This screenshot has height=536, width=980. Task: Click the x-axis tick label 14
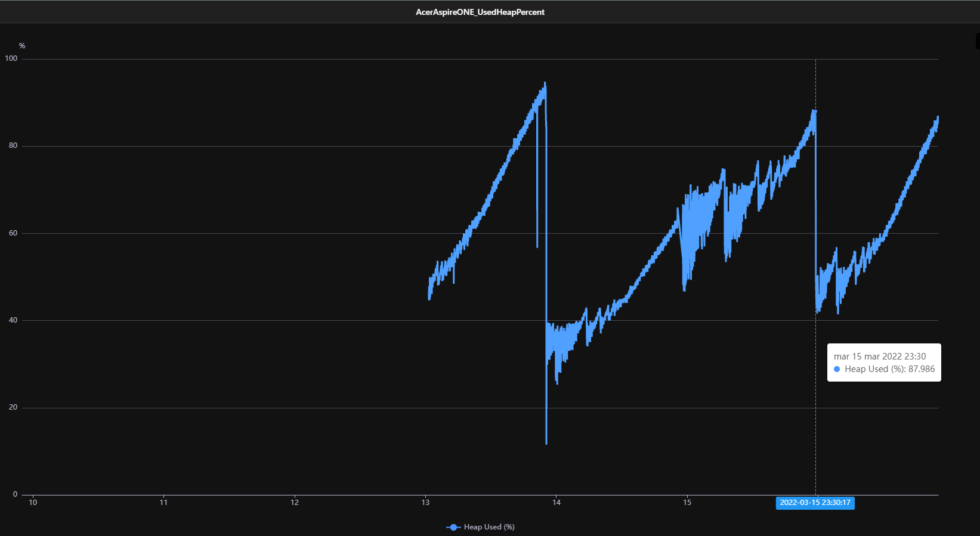557,503
